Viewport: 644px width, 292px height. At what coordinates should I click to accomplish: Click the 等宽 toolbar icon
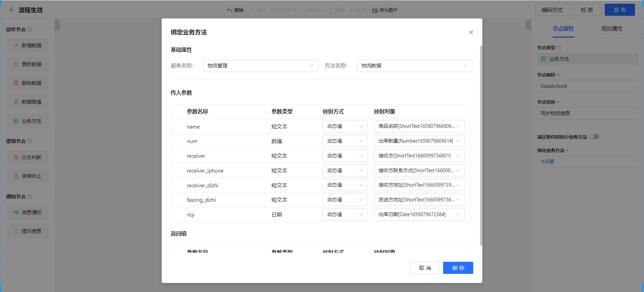click(353, 10)
